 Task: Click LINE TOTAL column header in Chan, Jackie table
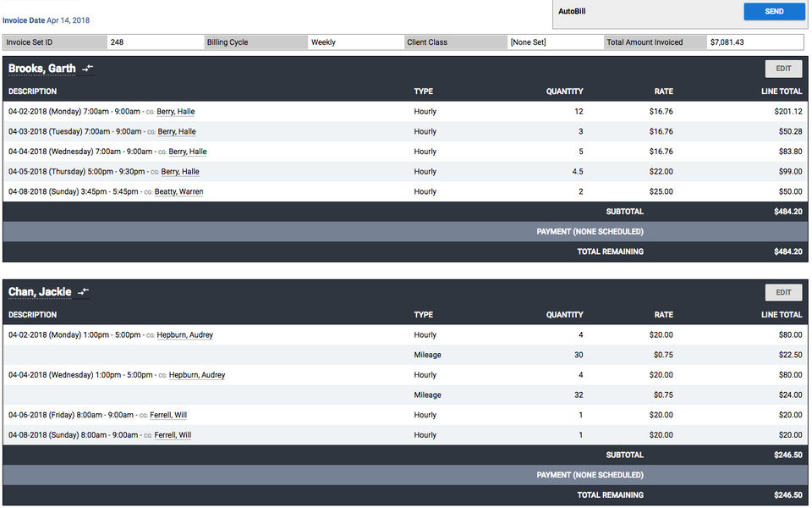click(x=782, y=315)
